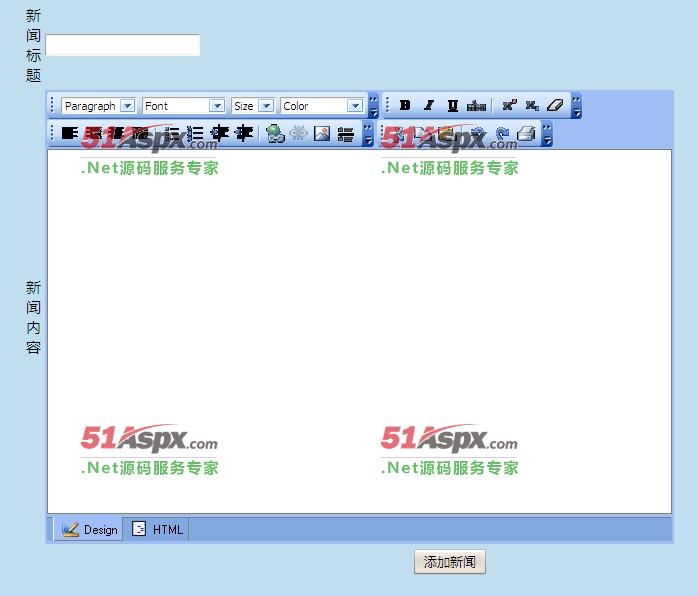This screenshot has width=698, height=596.
Task: Insert an image into the editor
Action: point(322,133)
